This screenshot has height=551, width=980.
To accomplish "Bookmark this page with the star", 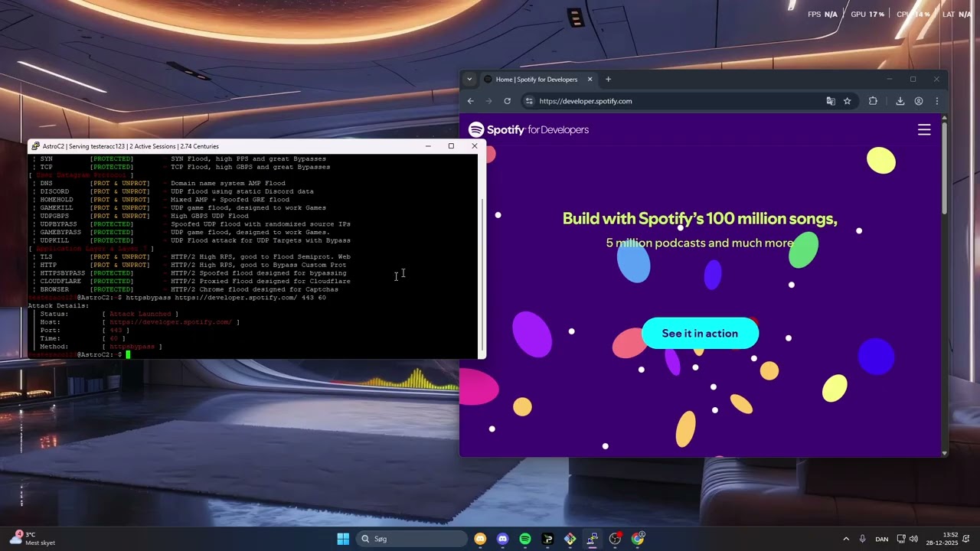I will point(848,101).
